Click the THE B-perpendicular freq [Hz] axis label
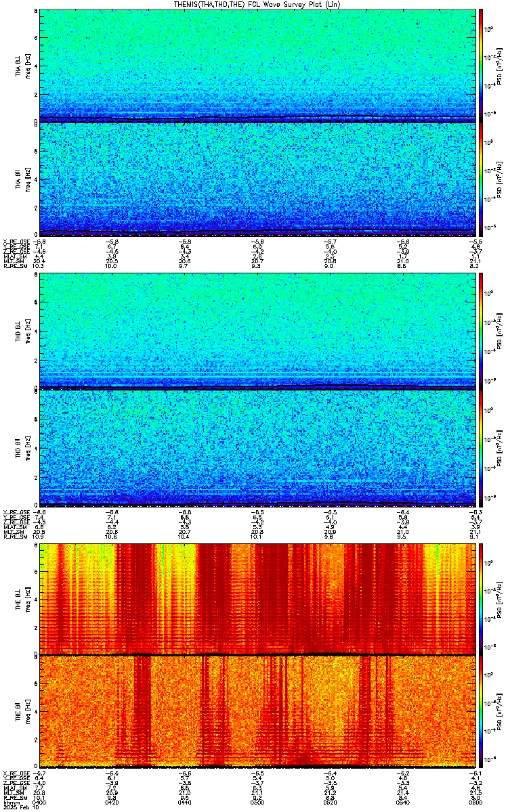Image resolution: width=508 pixels, height=812 pixels. [x=28, y=598]
